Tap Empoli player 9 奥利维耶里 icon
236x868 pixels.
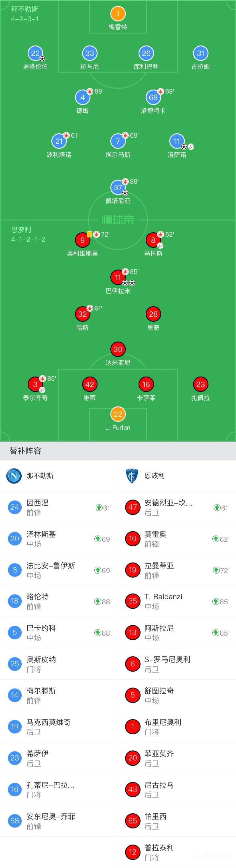pos(82,240)
